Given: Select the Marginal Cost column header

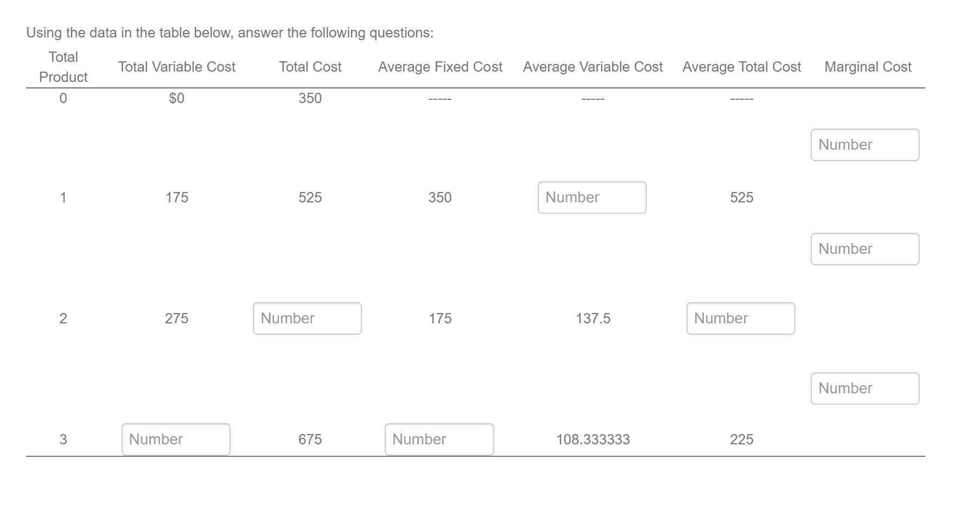Looking at the screenshot, I should (x=867, y=67).
